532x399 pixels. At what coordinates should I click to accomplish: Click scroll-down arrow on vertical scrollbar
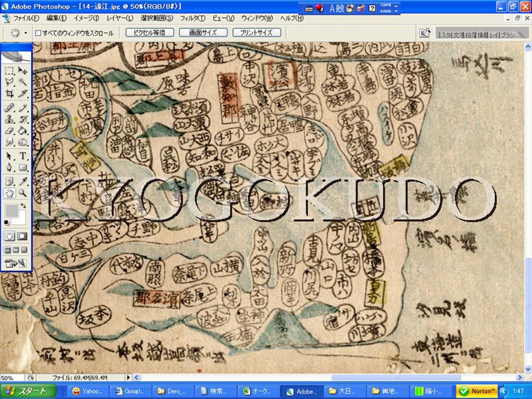coord(528,369)
